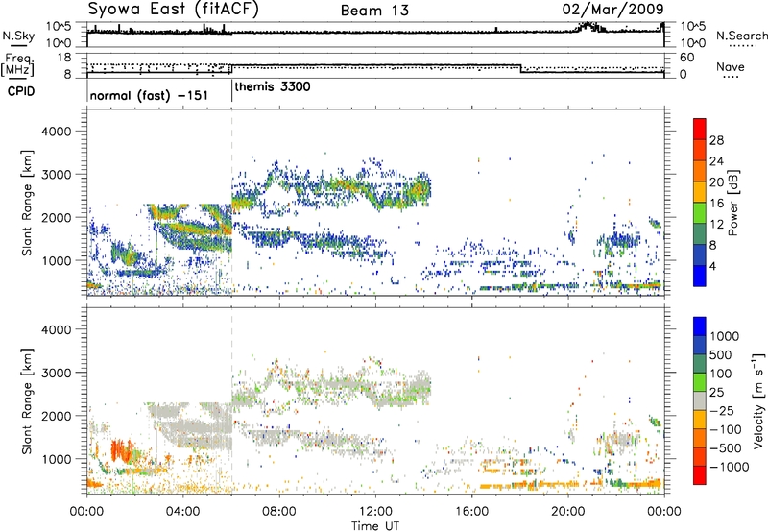Click the 'Power [dB]' color bar title

(732, 203)
